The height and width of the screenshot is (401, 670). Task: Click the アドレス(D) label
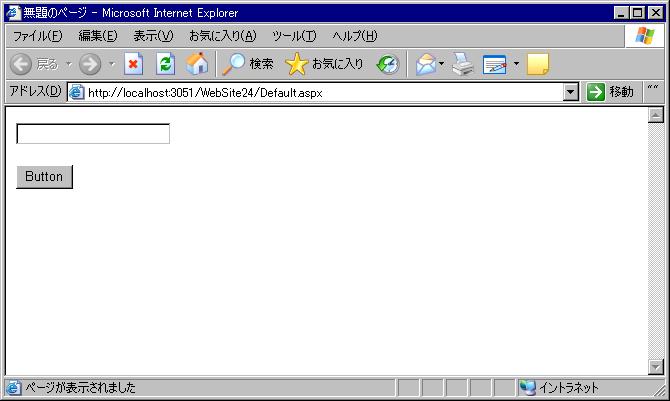(35, 91)
